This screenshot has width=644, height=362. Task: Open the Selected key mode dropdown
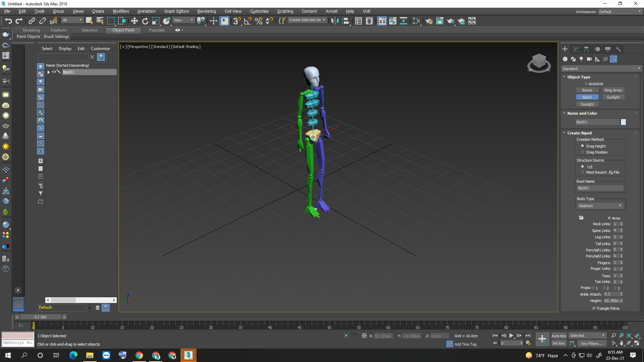(x=587, y=336)
